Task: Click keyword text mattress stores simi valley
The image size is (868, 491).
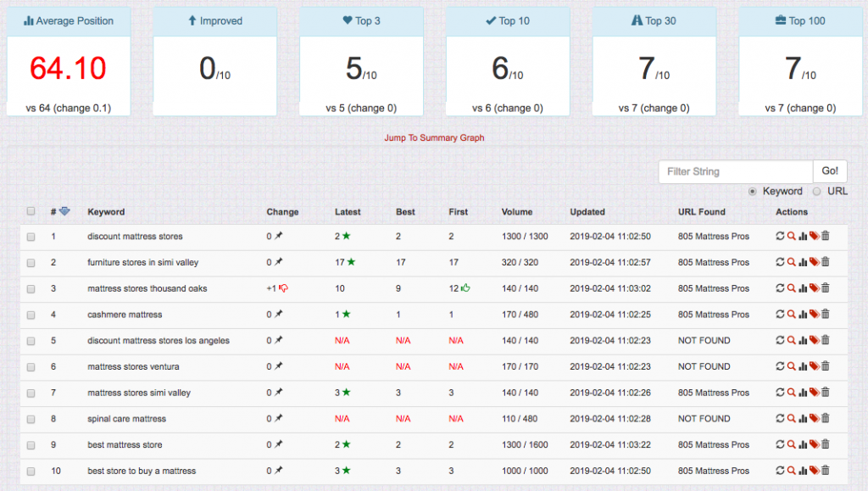Action: (x=139, y=393)
